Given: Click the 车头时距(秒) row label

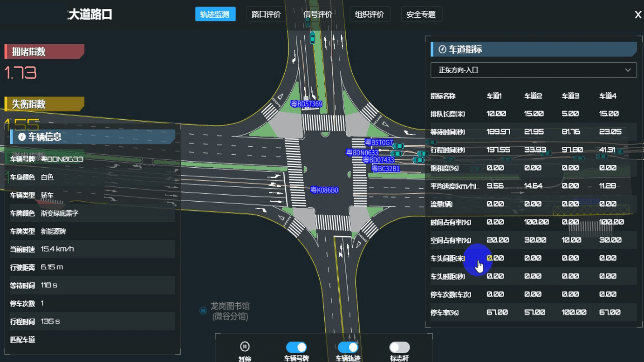Looking at the screenshot, I should click(447, 277).
